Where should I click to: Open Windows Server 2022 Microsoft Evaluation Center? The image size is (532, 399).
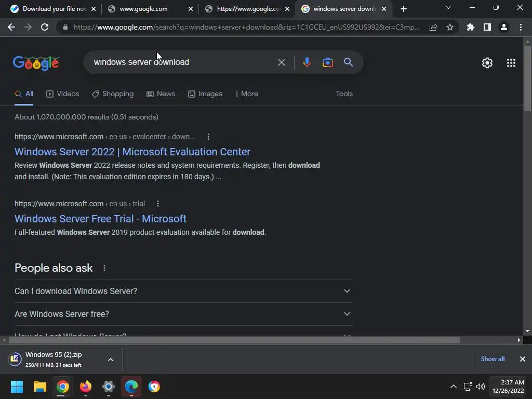coord(132,152)
